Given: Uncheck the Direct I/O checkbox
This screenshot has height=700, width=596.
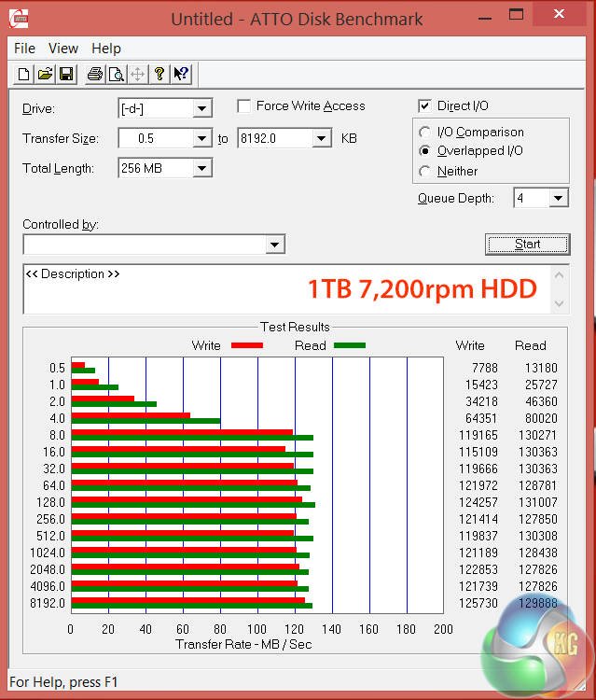Looking at the screenshot, I should [424, 106].
